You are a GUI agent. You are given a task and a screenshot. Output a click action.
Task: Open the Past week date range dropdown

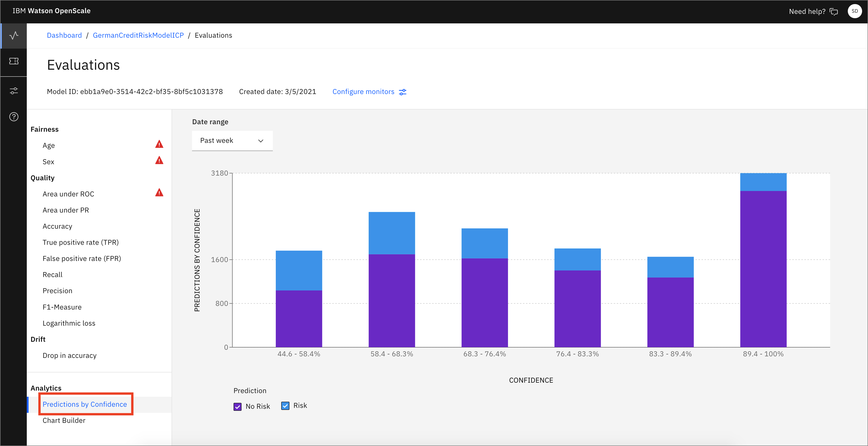[232, 141]
